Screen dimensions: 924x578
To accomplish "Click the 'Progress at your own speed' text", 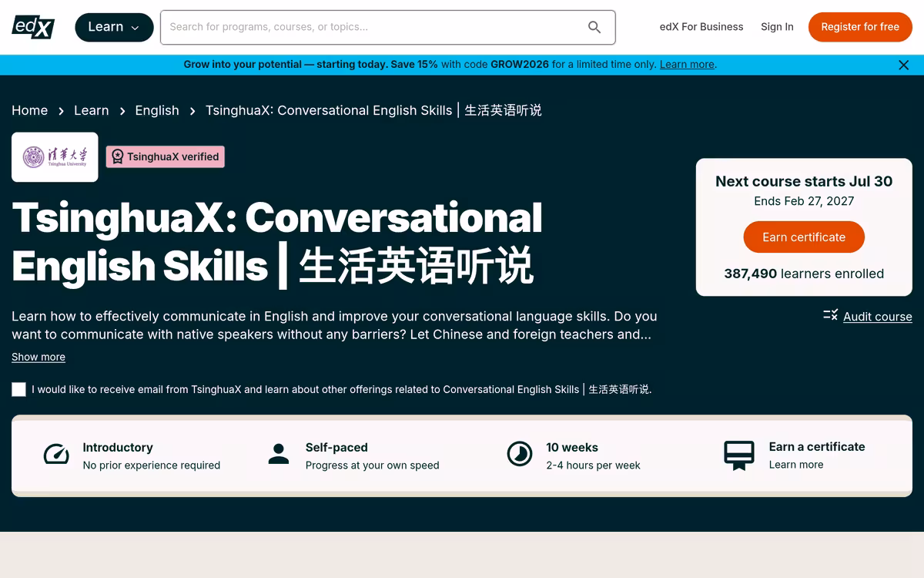I will 373,465.
